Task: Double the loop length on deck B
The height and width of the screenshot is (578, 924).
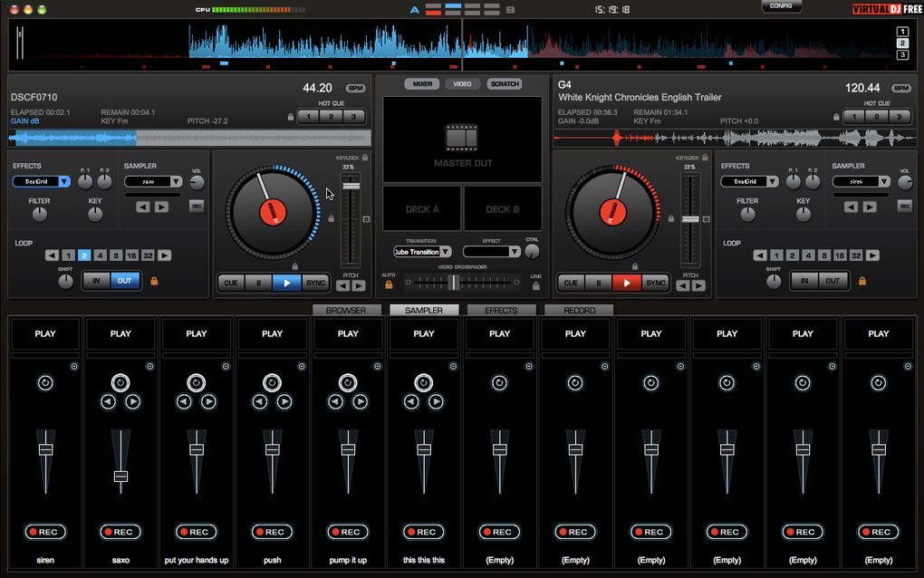Action: pos(872,255)
